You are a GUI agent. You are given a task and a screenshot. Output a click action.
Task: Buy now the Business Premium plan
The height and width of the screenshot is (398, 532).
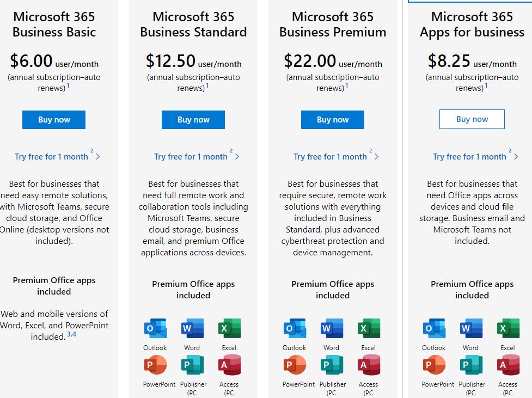tap(333, 120)
